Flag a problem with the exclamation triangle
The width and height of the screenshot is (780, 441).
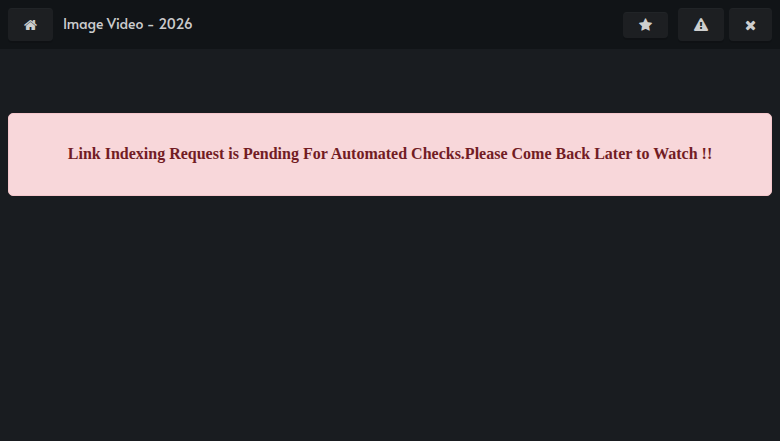(x=700, y=25)
